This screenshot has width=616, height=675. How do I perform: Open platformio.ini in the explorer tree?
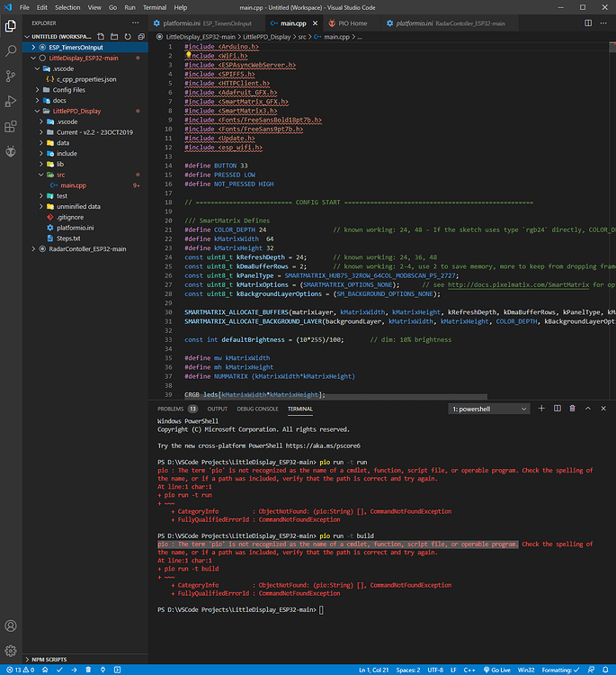click(76, 228)
